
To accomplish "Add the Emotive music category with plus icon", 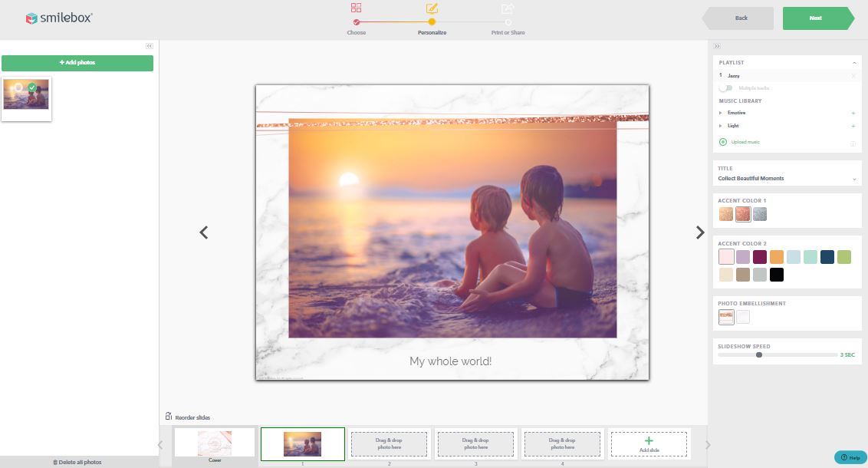I will tap(853, 114).
